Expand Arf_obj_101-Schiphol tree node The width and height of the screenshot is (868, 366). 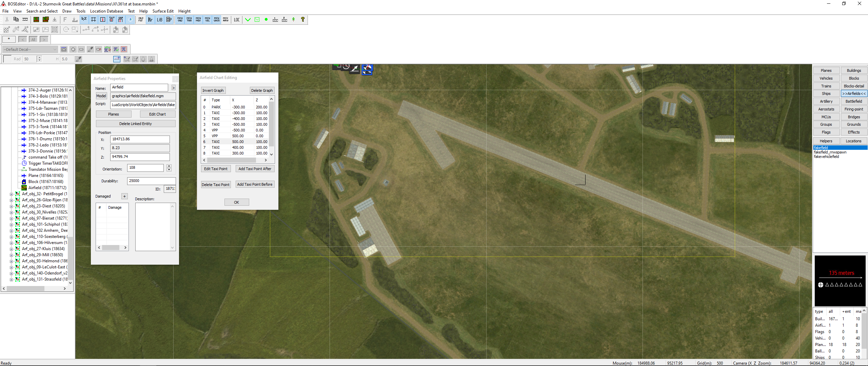pos(11,225)
